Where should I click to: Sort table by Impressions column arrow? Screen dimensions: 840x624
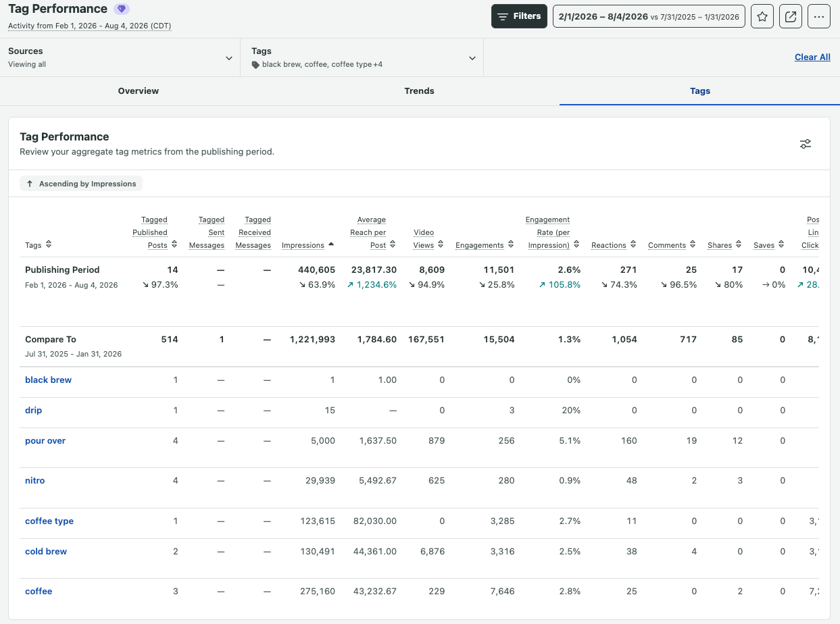pos(331,244)
